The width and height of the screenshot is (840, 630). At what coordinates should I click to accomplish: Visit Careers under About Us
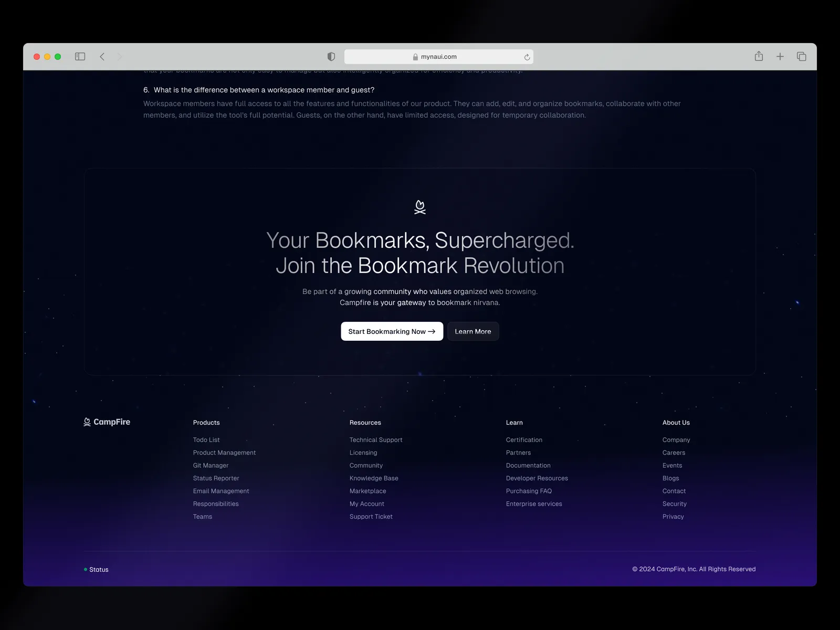(x=674, y=453)
